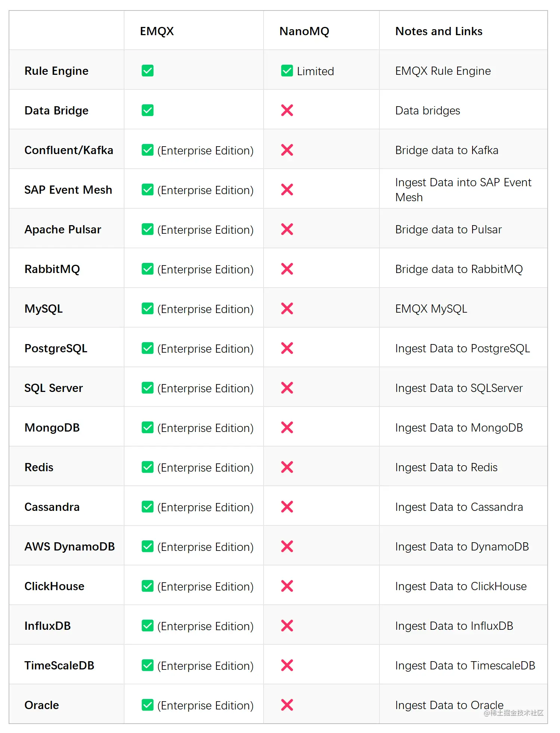The width and height of the screenshot is (560, 733).
Task: Click the Notes and Links header
Action: [439, 31]
